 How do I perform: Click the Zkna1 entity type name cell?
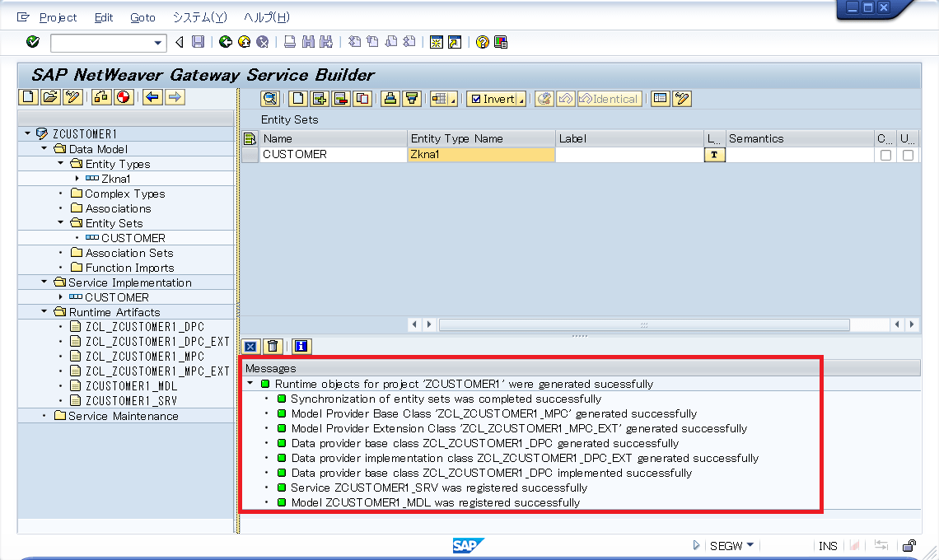482,155
